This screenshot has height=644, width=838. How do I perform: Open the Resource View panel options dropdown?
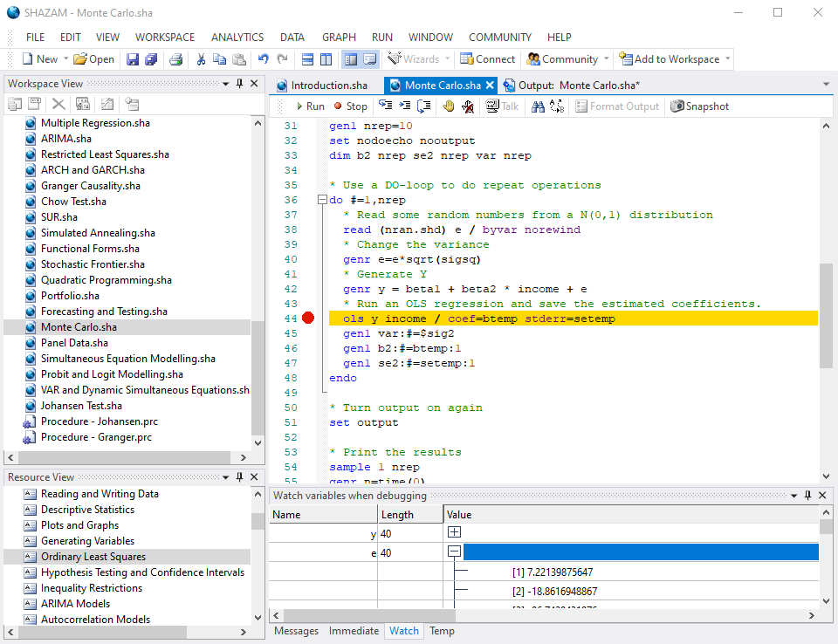[x=225, y=477]
